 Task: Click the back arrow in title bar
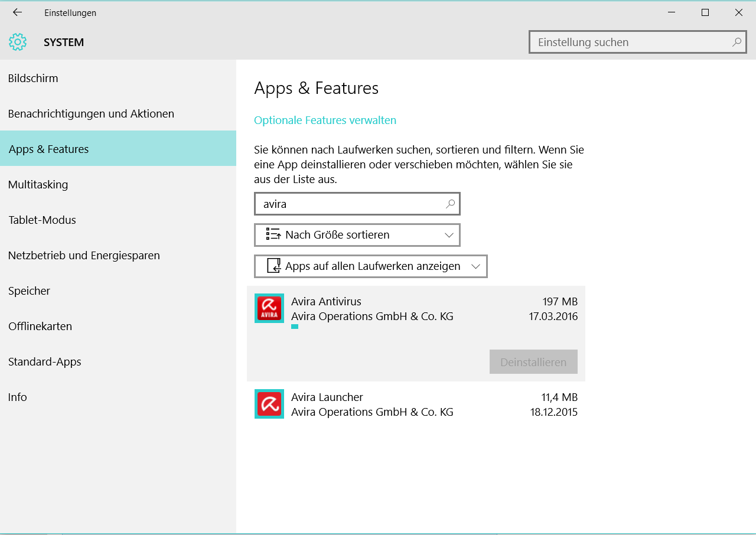tap(17, 12)
